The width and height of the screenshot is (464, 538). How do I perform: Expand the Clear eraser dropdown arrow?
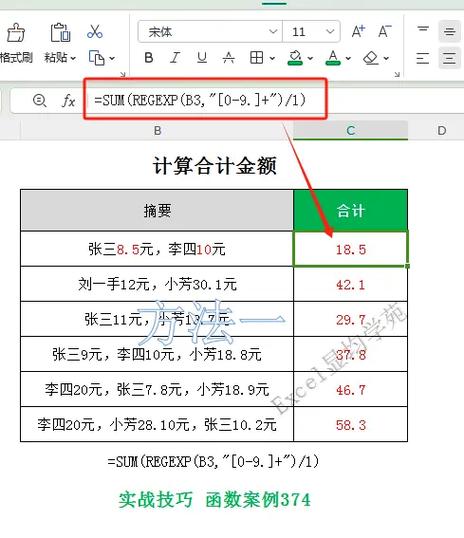click(x=386, y=58)
